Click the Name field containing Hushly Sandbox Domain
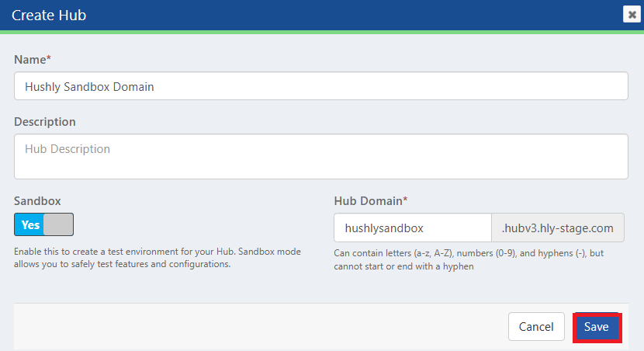This screenshot has height=351, width=644. [320, 86]
